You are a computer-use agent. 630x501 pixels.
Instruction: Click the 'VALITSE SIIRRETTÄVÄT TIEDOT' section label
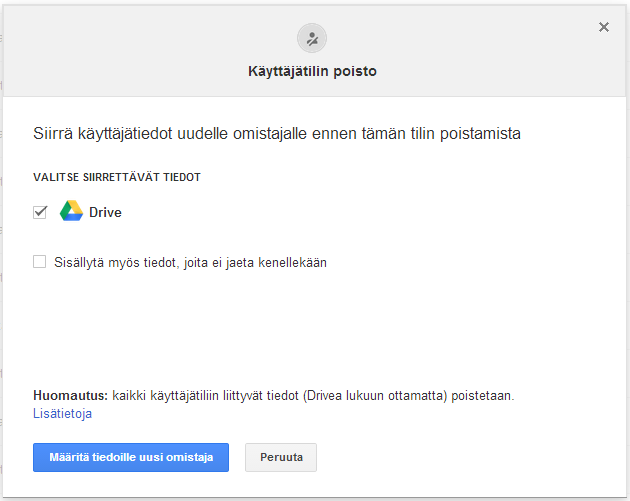(x=117, y=177)
